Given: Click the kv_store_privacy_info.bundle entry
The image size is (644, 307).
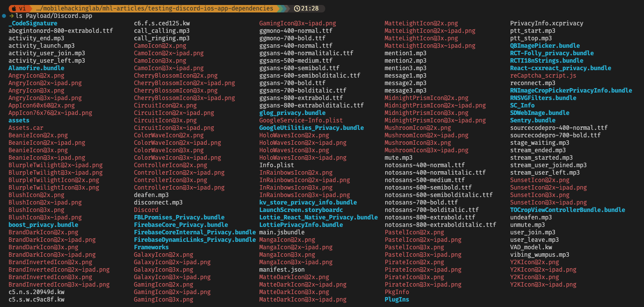Looking at the screenshot, I should click(308, 203).
